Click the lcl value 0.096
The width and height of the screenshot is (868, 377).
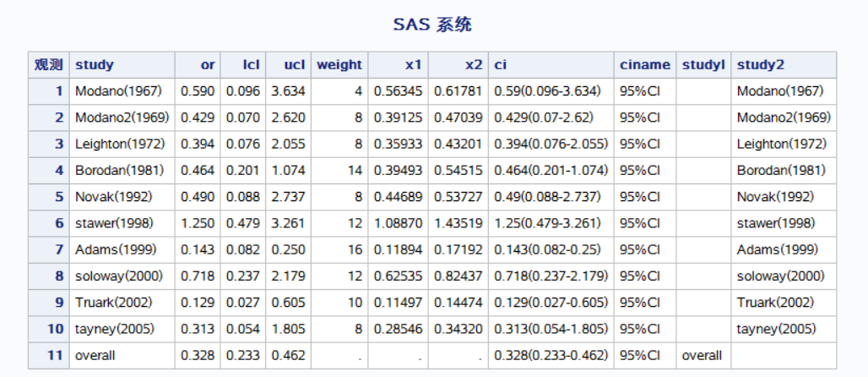coord(243,91)
